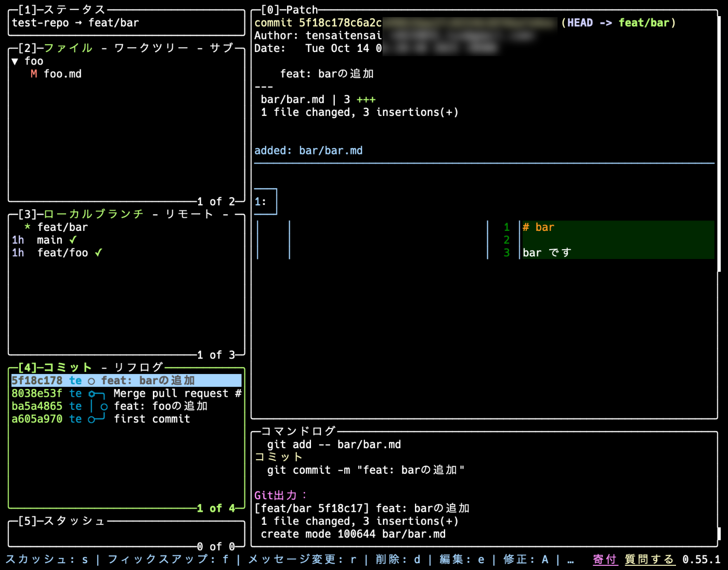Click the added: bar/bar.md header
The image size is (728, 570).
coord(308,151)
